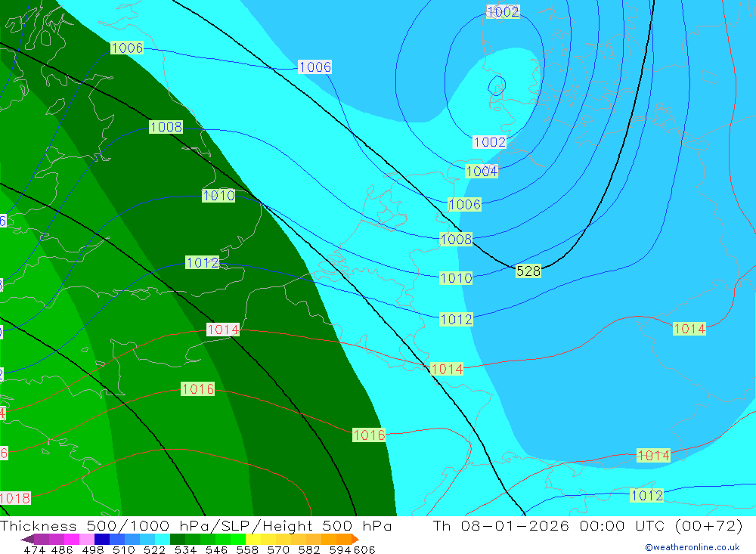
Task: Click the 558 legend value
Action: click(x=247, y=549)
